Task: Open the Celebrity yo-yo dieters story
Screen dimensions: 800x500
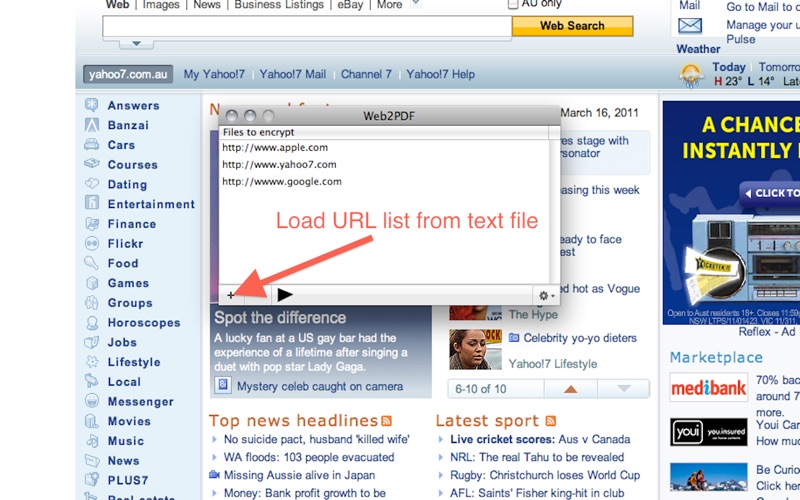Action: pos(580,338)
